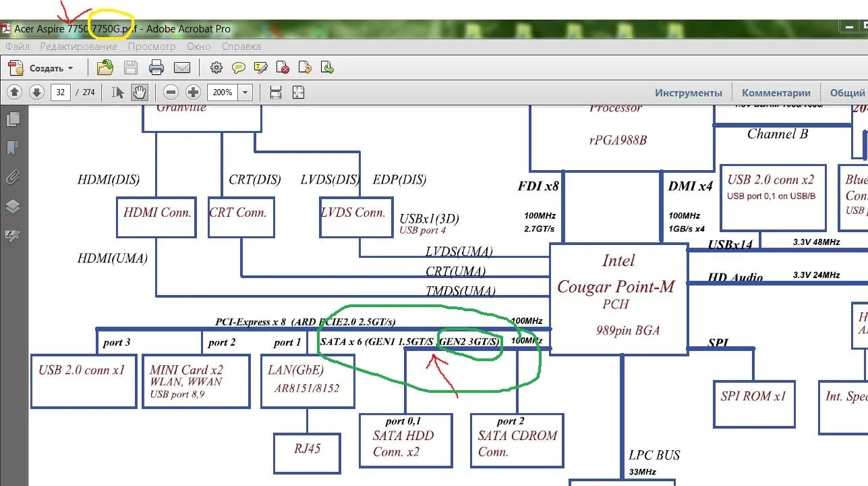Image resolution: width=868 pixels, height=486 pixels.
Task: Open the settings gear icon in toolbar
Action: pos(216,67)
